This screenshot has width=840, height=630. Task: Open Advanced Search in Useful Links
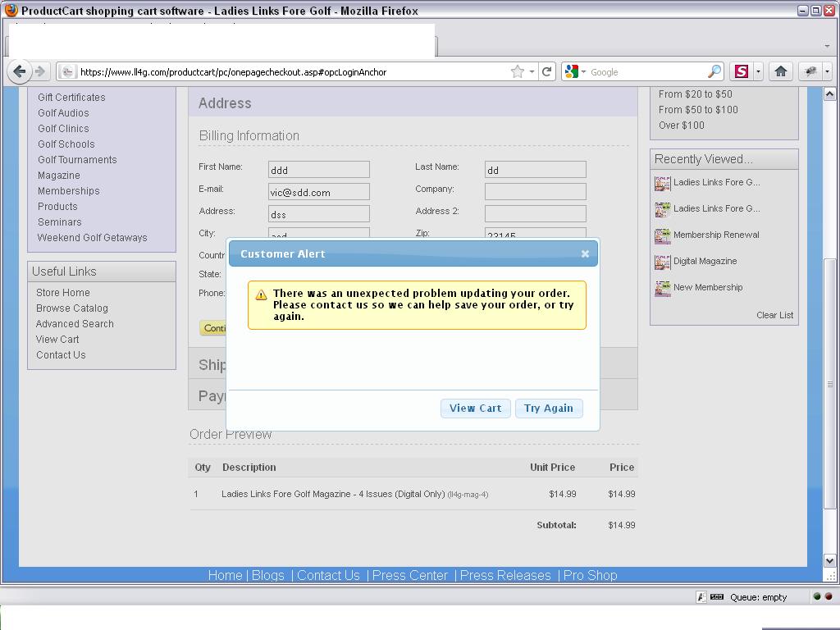(x=75, y=324)
